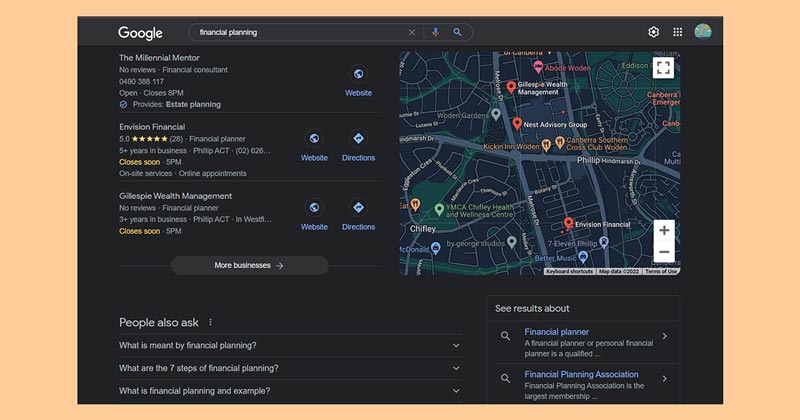Click the Financial planner link

(x=557, y=332)
